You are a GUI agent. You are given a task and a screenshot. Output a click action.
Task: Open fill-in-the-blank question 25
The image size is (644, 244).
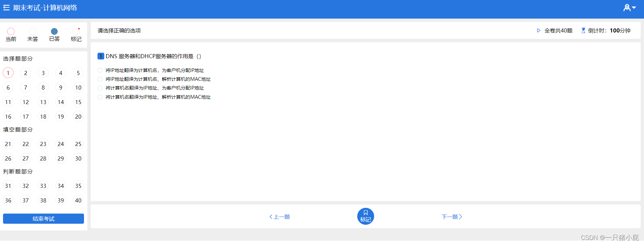point(78,144)
